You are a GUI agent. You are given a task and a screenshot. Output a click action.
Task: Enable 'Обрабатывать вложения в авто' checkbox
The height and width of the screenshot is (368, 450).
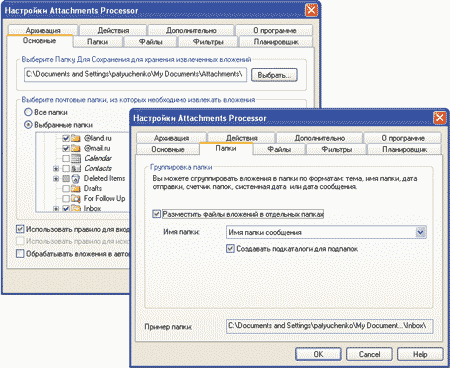(x=20, y=254)
